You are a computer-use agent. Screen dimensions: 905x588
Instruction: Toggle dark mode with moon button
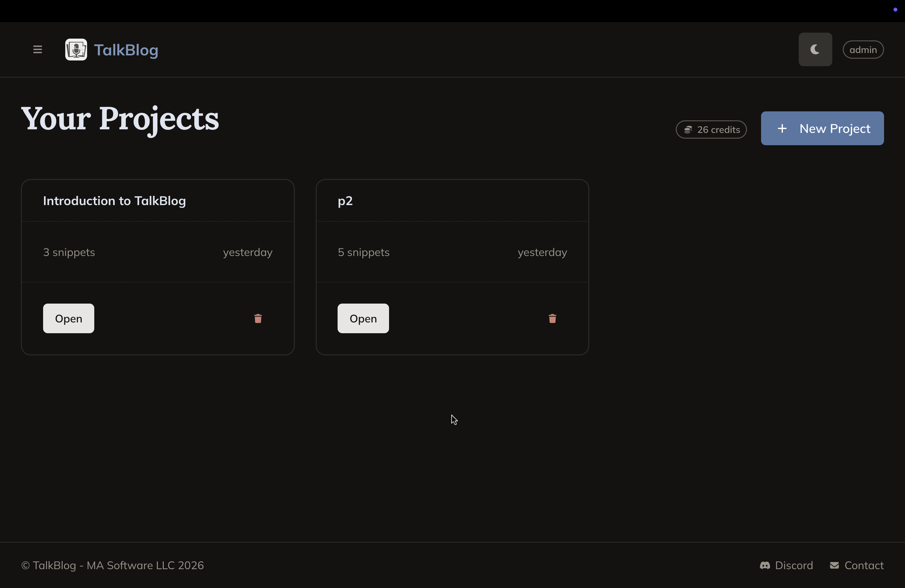[815, 49]
